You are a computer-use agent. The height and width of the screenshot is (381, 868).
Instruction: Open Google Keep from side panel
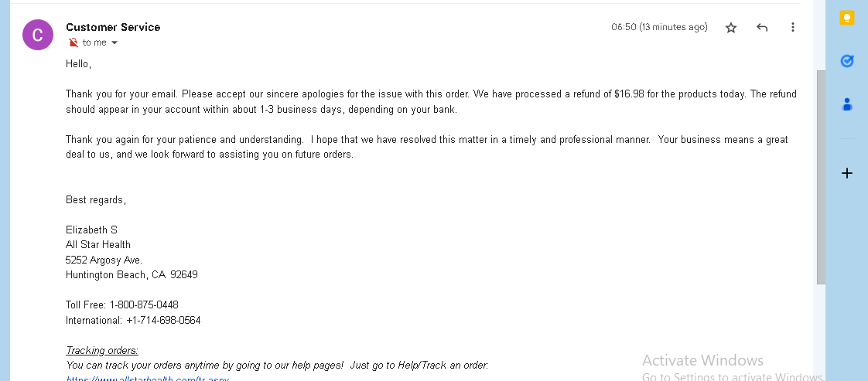[847, 18]
